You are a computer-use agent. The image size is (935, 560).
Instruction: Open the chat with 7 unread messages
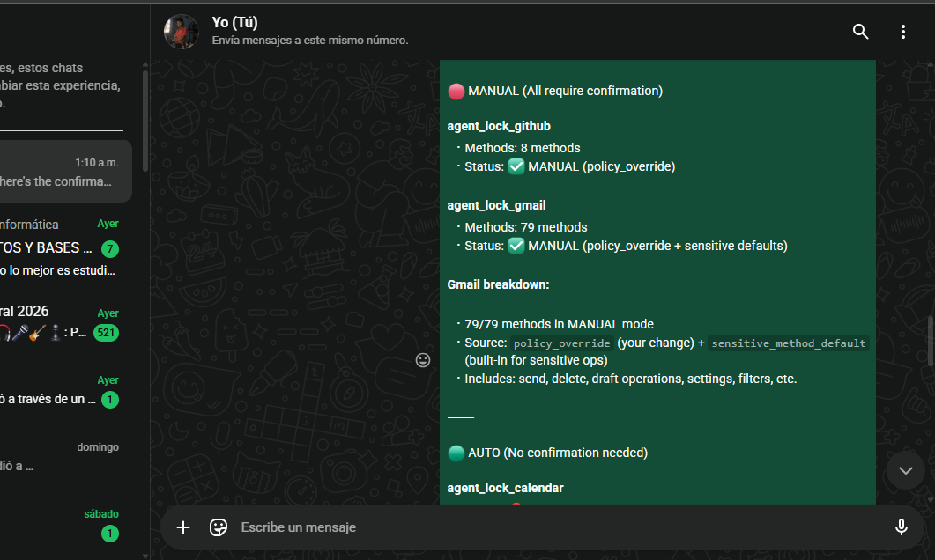[x=65, y=247]
